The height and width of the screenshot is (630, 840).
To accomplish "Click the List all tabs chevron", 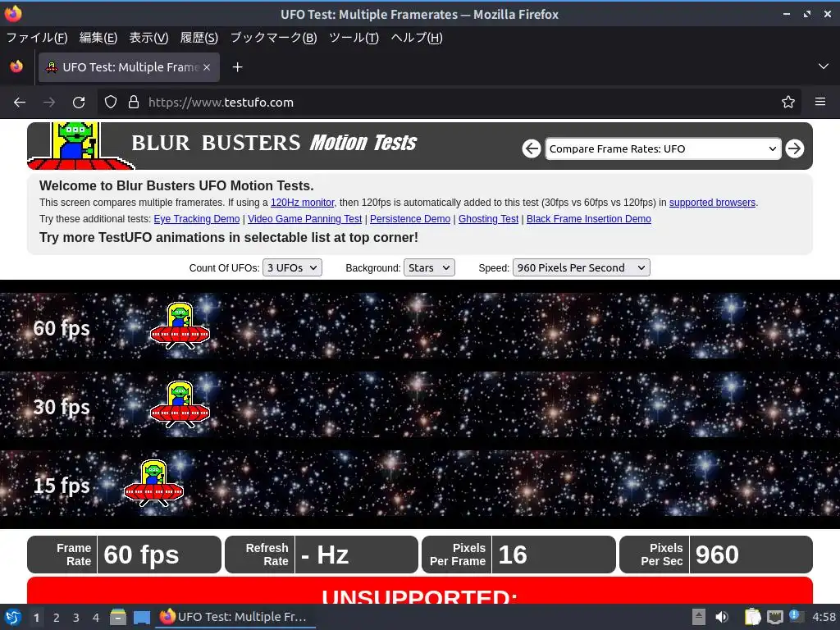I will pos(824,66).
